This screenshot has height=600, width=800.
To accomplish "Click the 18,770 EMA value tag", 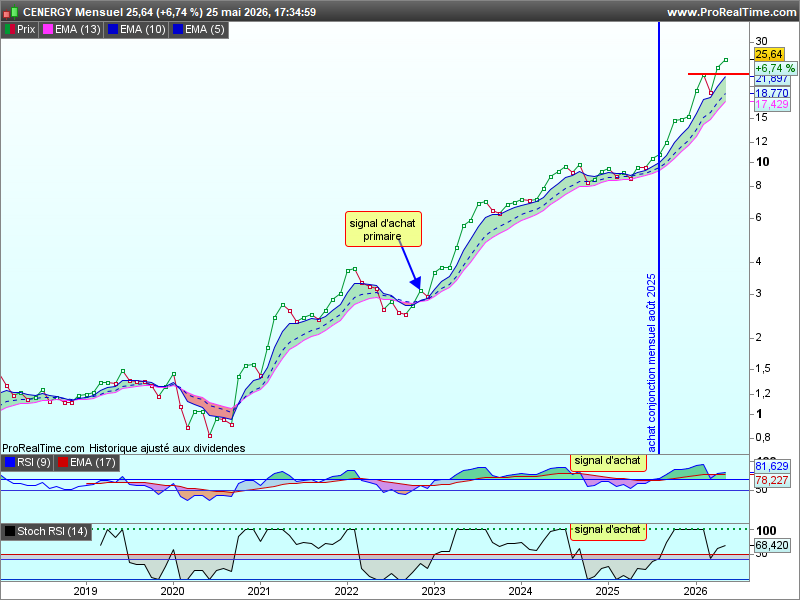I will click(771, 93).
